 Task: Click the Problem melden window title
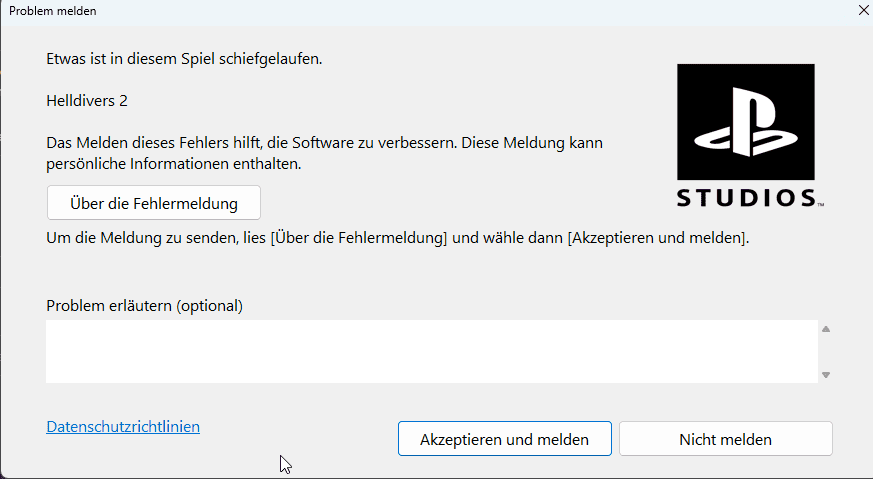[x=53, y=11]
